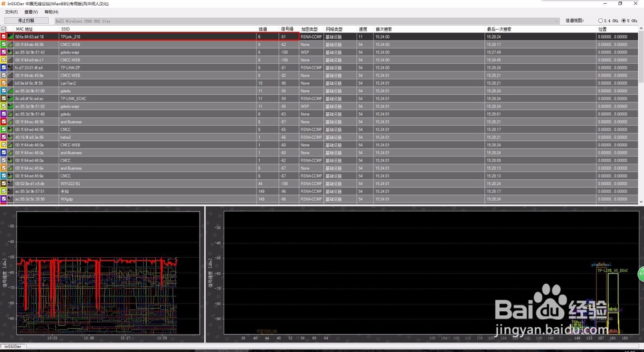This screenshot has width=644, height=352.
Task: Click the inSSIDer app icon in title bar
Action: (4, 4)
